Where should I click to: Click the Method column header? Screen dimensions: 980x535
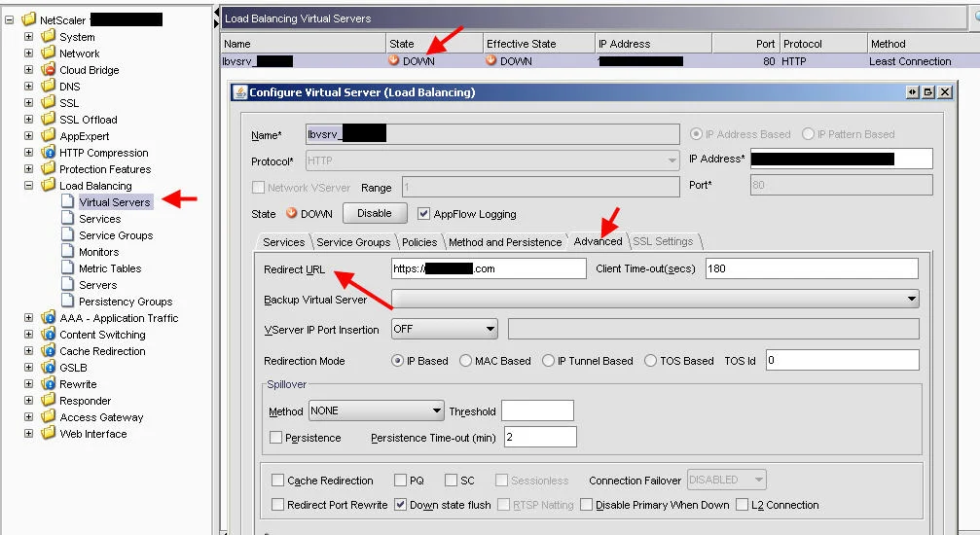pos(924,44)
